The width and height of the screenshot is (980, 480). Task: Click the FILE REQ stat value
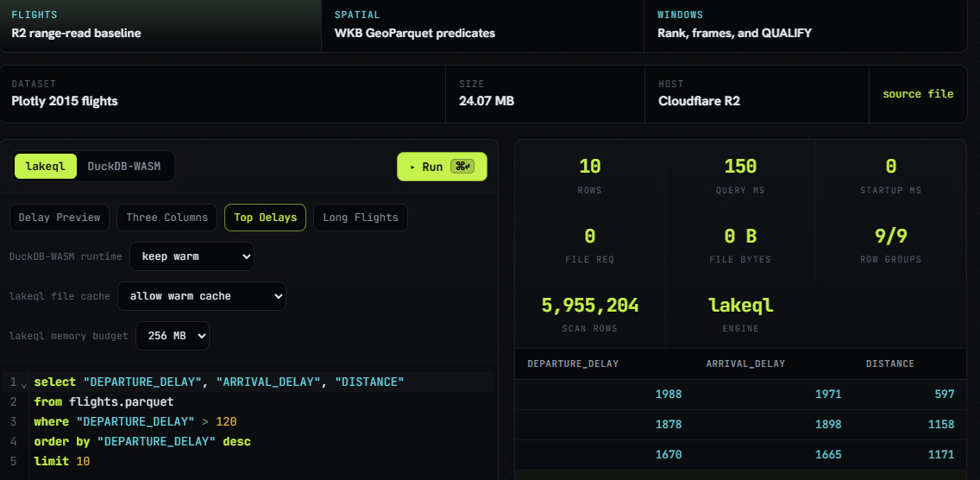[590, 236]
